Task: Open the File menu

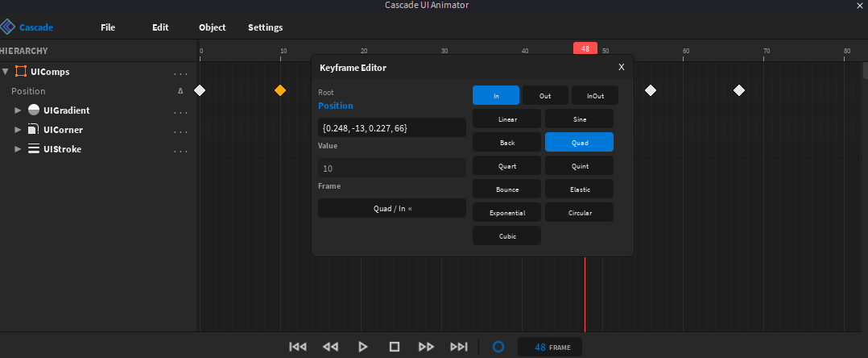Action: click(x=108, y=27)
